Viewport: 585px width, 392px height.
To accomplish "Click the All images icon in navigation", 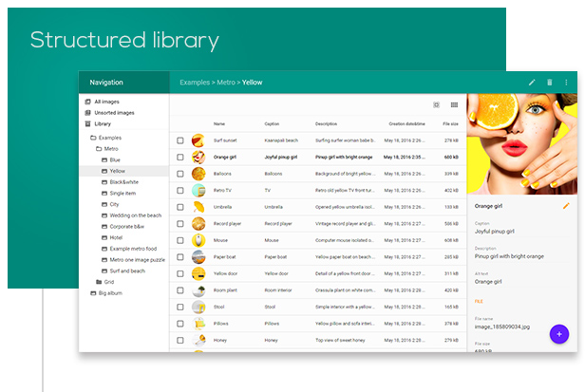I will pos(88,102).
